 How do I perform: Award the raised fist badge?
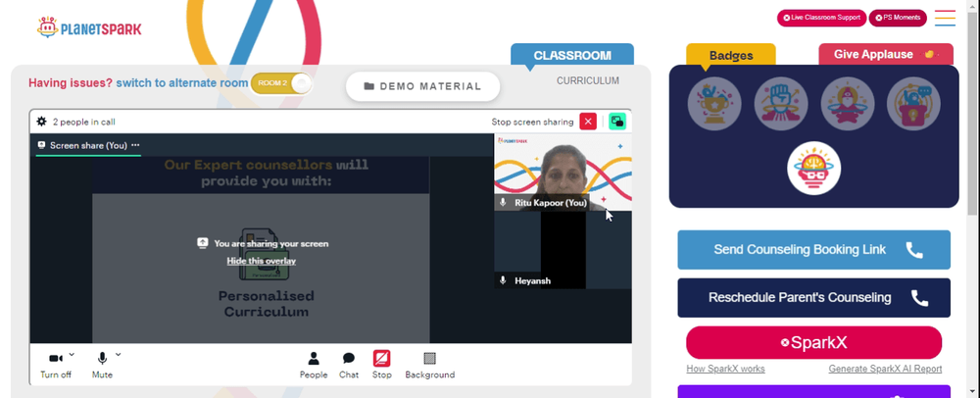[x=781, y=104]
